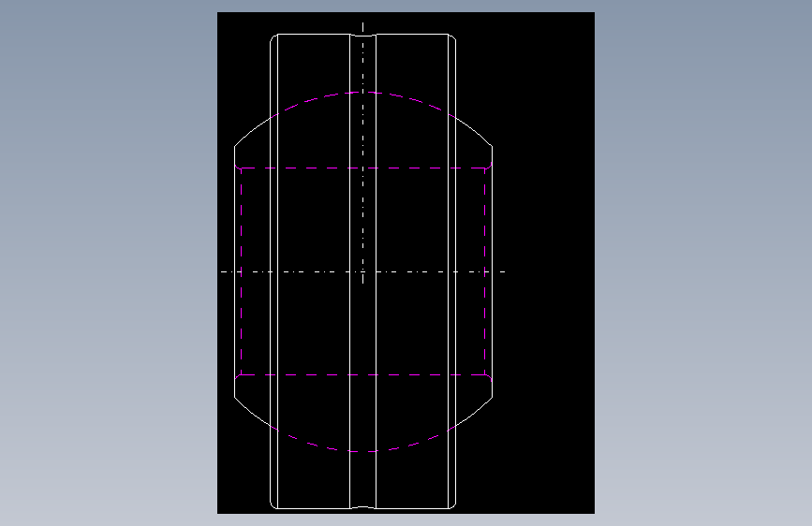Select the horizontal dash-dot center line
The height and width of the screenshot is (526, 812).
click(363, 271)
